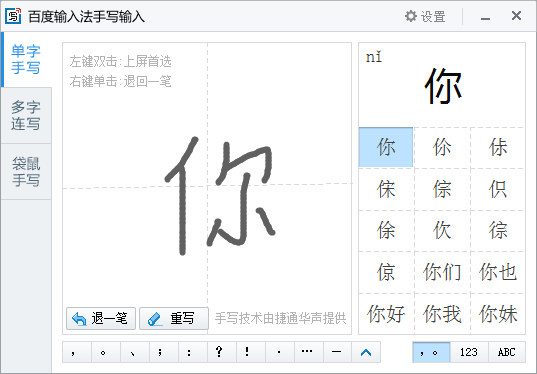
Task: Switch to ABC letter input mode
Action: coord(507,352)
